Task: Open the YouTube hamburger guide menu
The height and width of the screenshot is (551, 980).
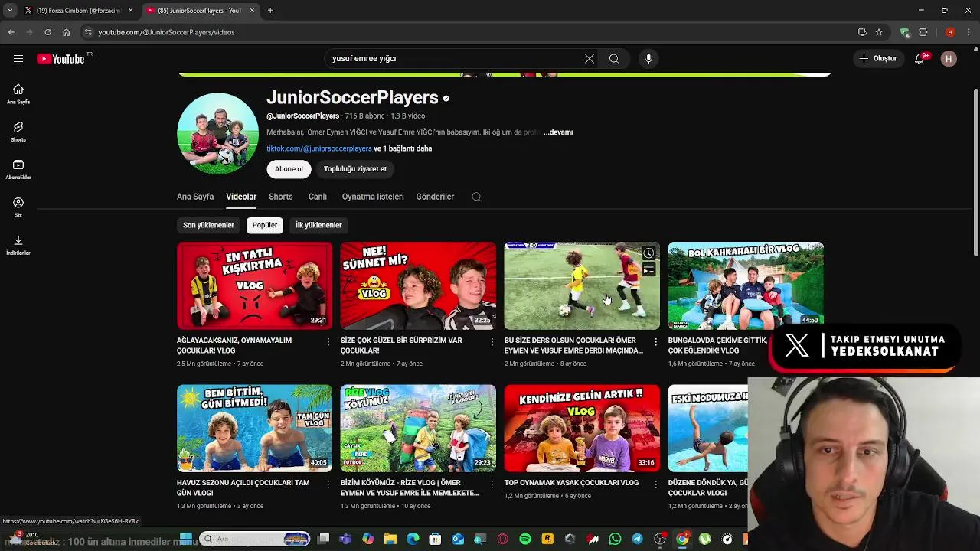Action: [18, 58]
